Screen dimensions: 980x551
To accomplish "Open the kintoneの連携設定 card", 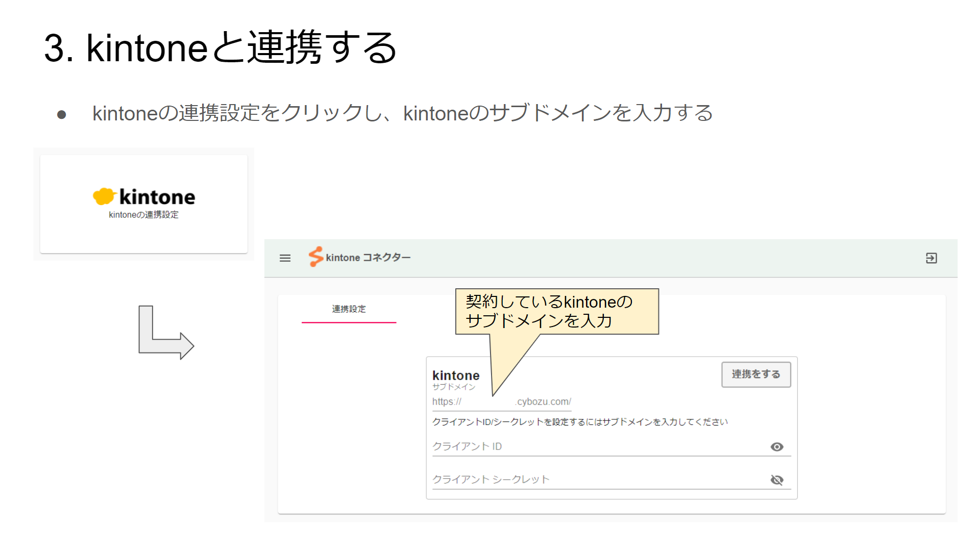I will pyautogui.click(x=144, y=204).
